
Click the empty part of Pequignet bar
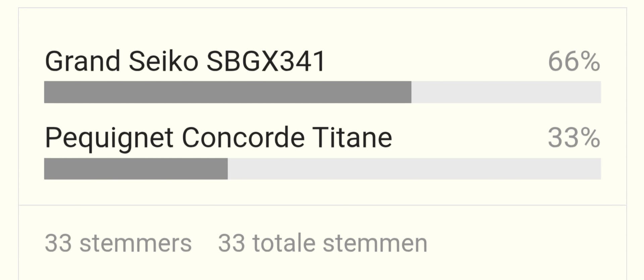click(414, 169)
